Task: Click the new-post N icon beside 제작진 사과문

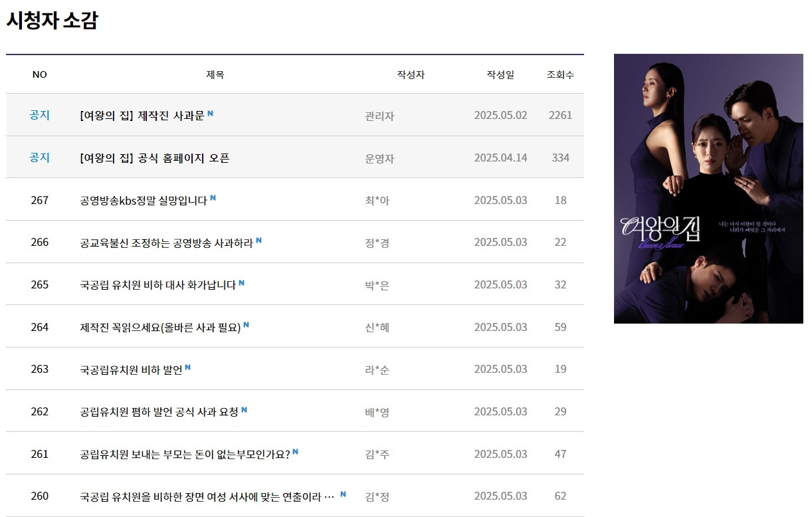Action: coord(211,113)
